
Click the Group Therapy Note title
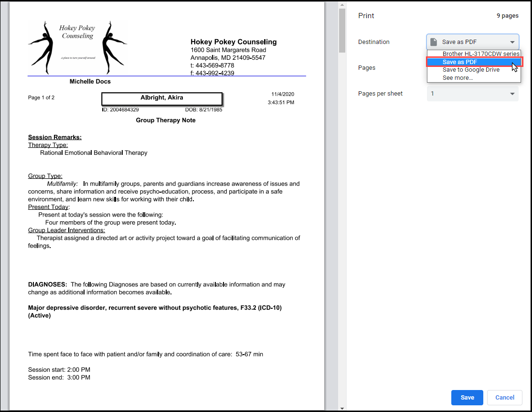pos(166,120)
